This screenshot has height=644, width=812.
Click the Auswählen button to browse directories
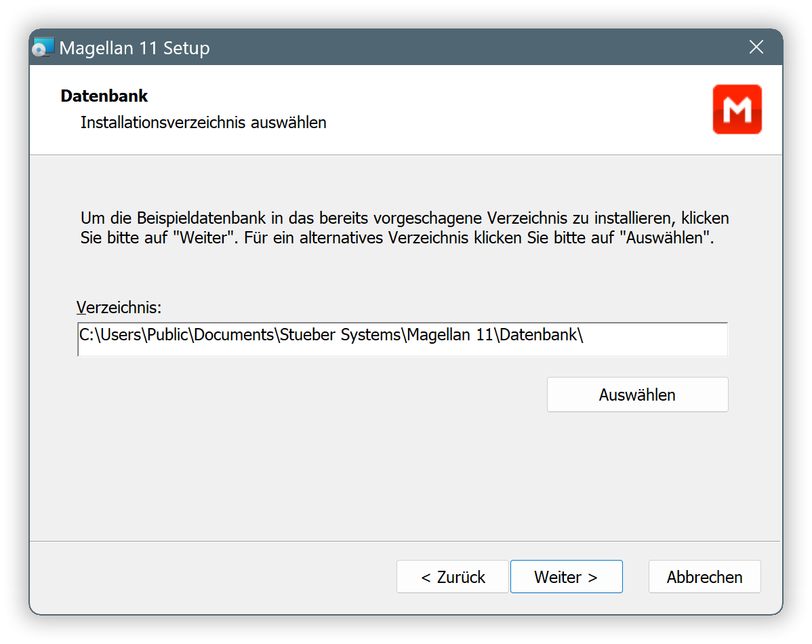point(638,395)
